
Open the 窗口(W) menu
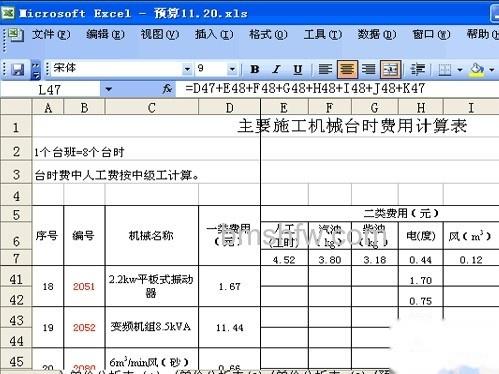431,34
